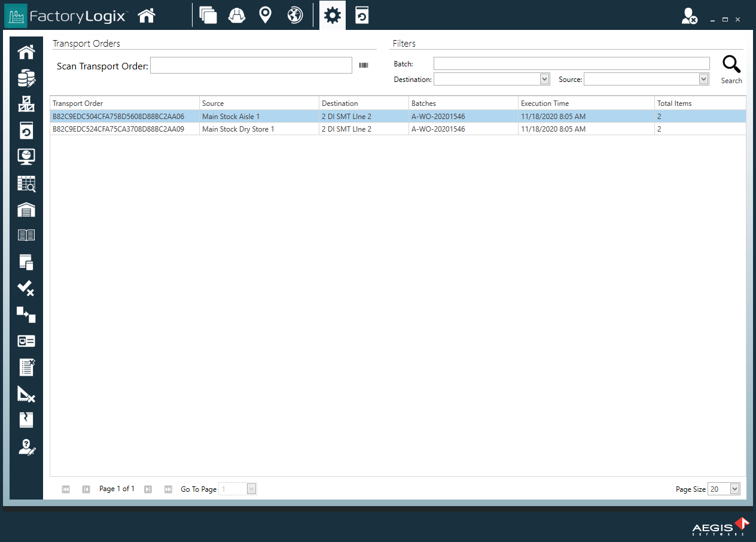Open the checkmark and X sidebar icon

[26, 288]
